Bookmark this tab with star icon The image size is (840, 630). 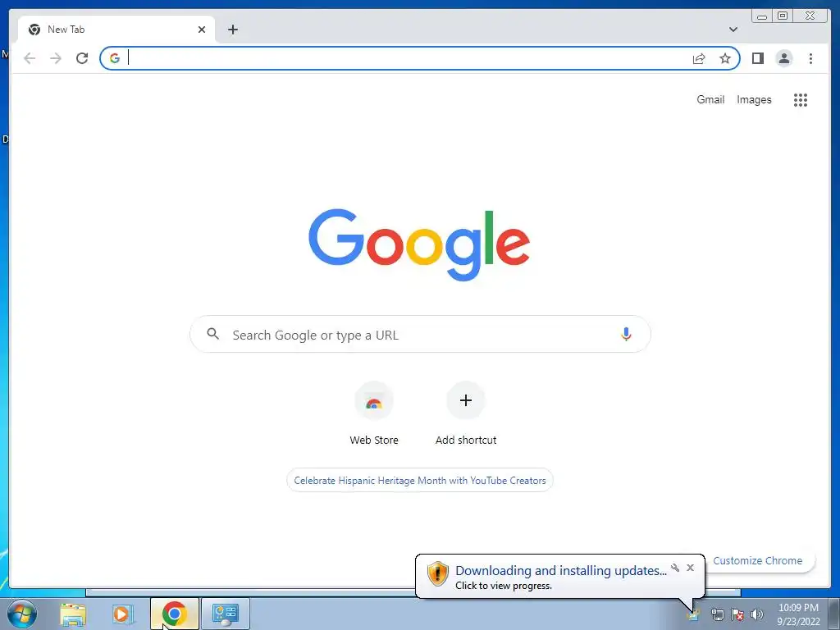coord(725,58)
